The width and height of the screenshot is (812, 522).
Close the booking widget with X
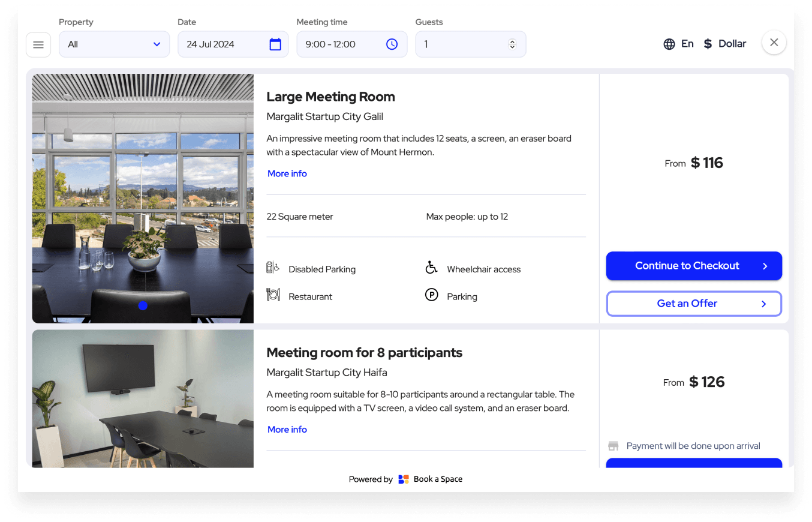(x=774, y=43)
